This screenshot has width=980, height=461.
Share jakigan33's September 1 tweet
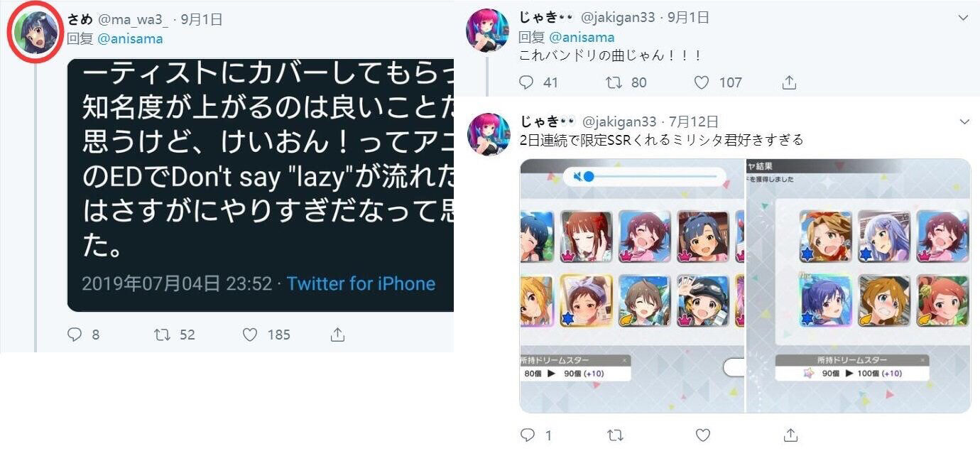tap(789, 82)
